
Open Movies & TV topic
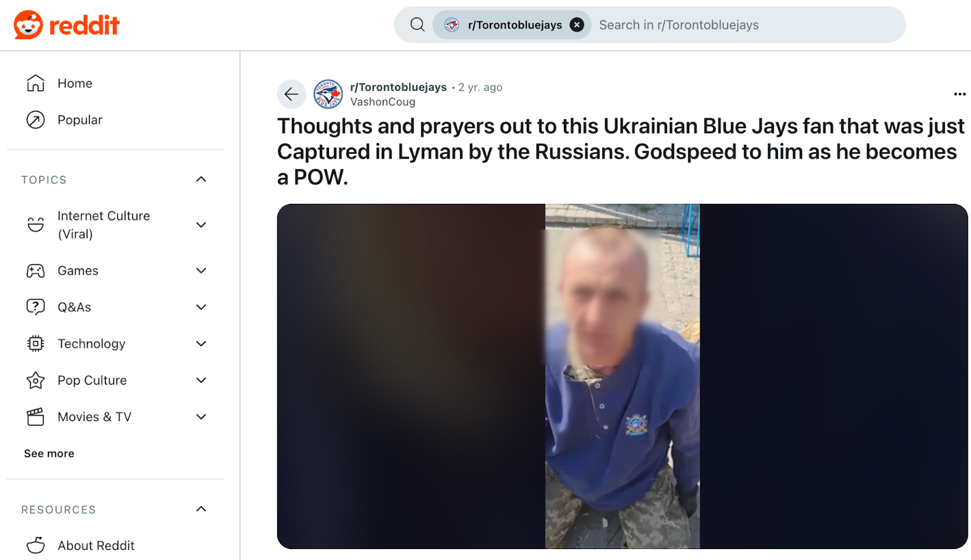tap(95, 417)
